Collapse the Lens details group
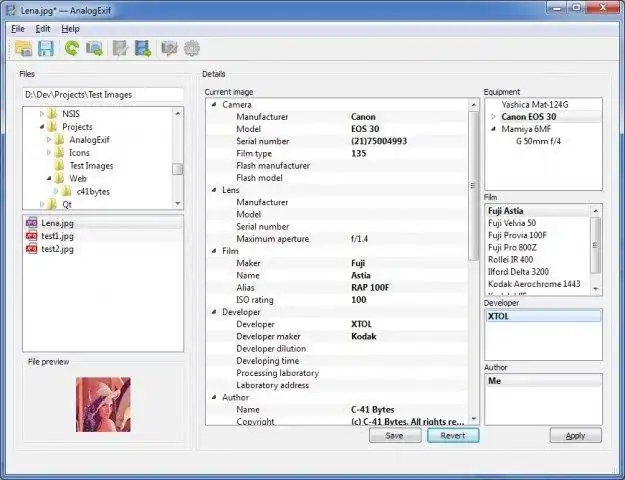625x480 pixels. pos(214,190)
